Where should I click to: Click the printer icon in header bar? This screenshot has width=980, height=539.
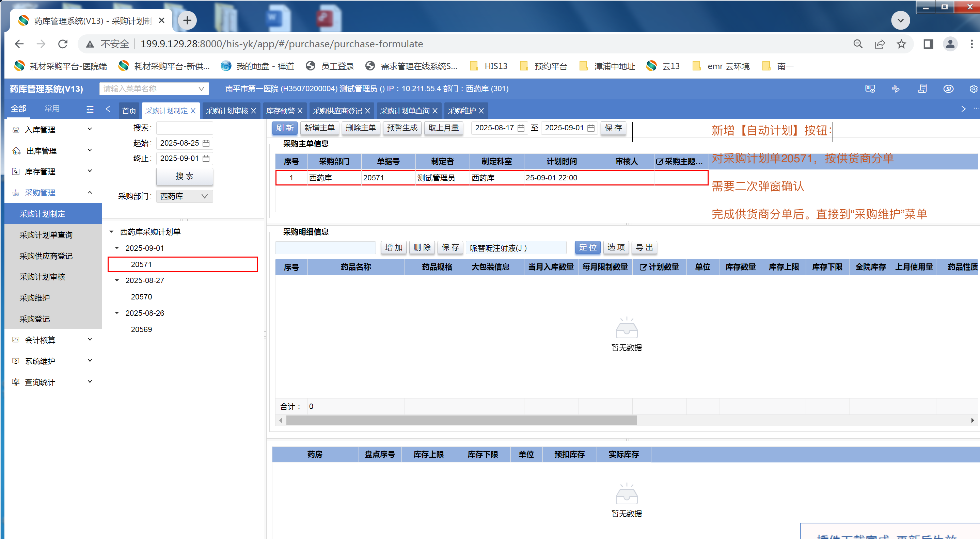(922, 88)
